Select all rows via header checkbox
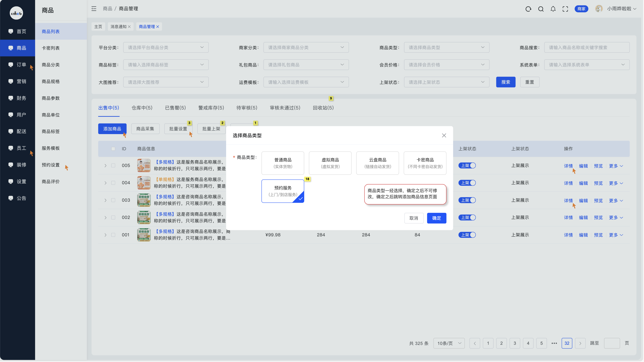Viewport: 644px width, 362px height. pyautogui.click(x=113, y=149)
